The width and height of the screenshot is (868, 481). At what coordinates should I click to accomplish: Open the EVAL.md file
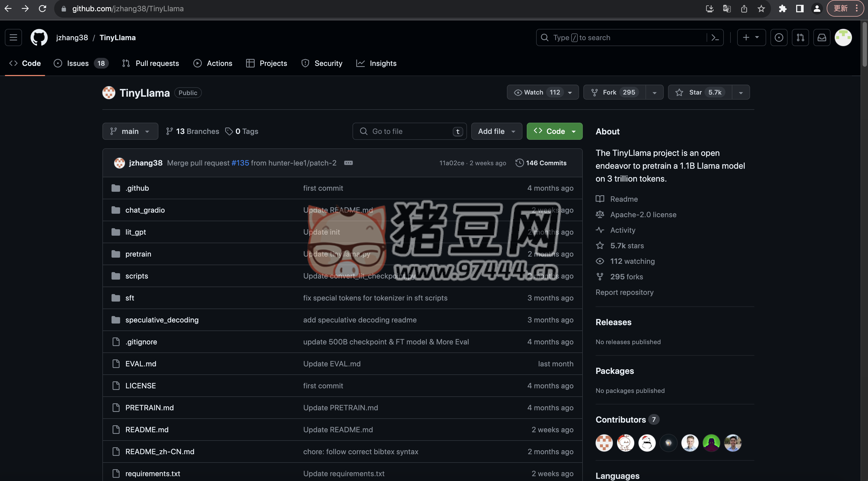(x=141, y=364)
